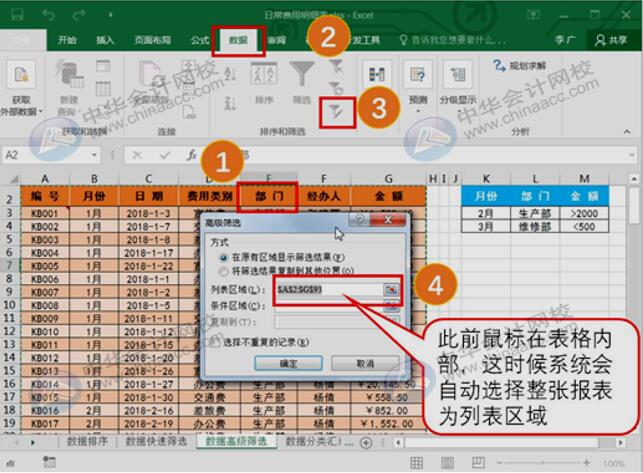Click the horizontal scrollbar right arrow
The height and width of the screenshot is (473, 643).
(621, 443)
